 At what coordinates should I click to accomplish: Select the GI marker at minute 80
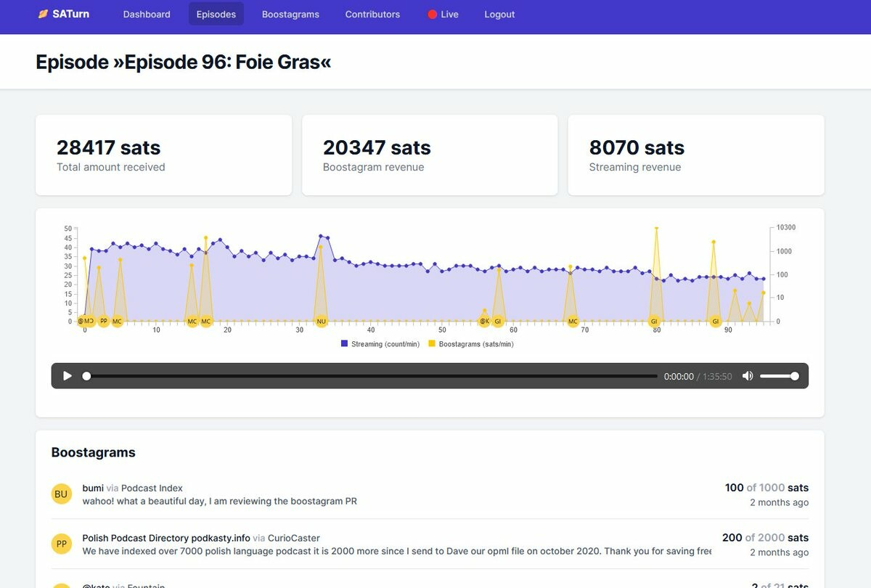(x=654, y=321)
